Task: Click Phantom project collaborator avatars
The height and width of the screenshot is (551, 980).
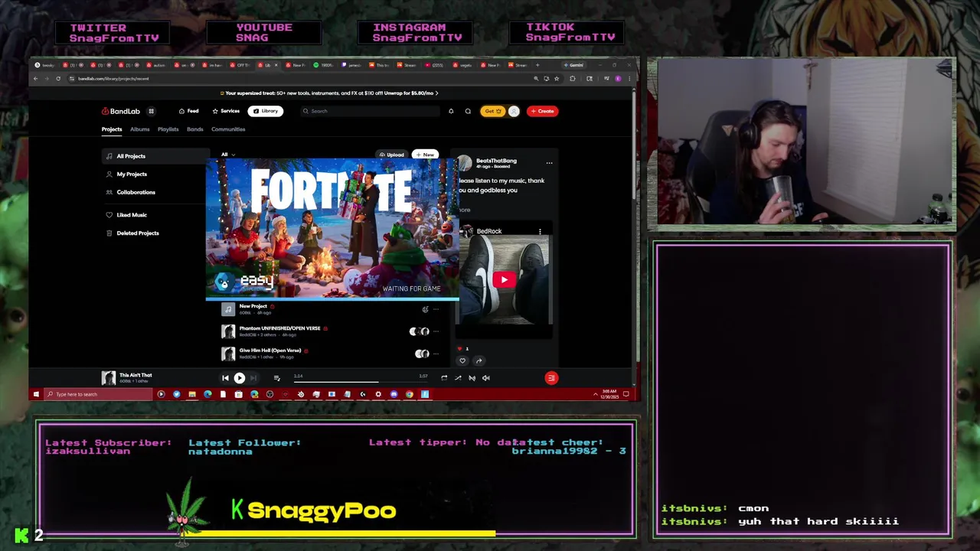Action: 419,331
